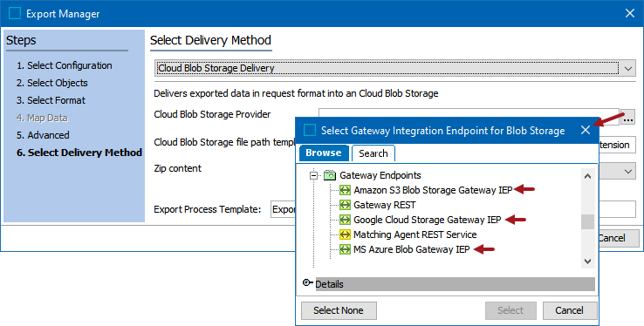Open the delivery method dropdown

(628, 69)
